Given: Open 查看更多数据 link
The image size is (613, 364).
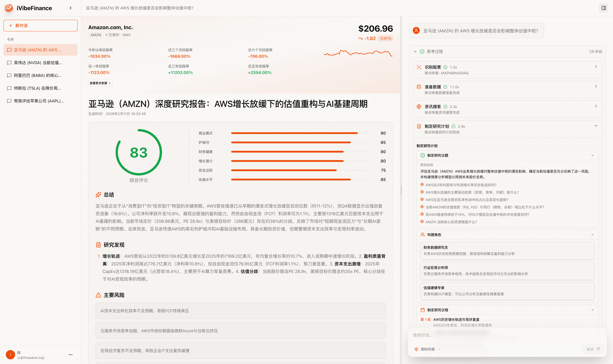Looking at the screenshot, I should coord(100,83).
